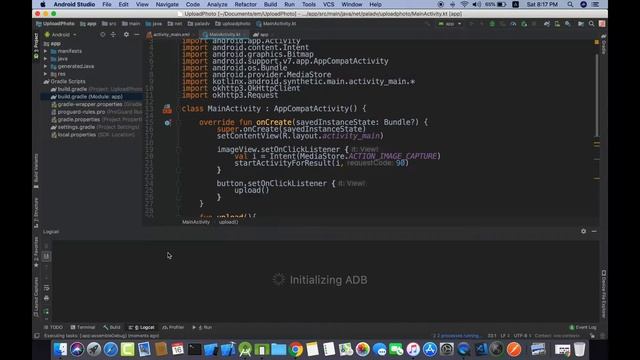The height and width of the screenshot is (360, 640).
Task: Click the Logcat print icon
Action: [x=46, y=298]
